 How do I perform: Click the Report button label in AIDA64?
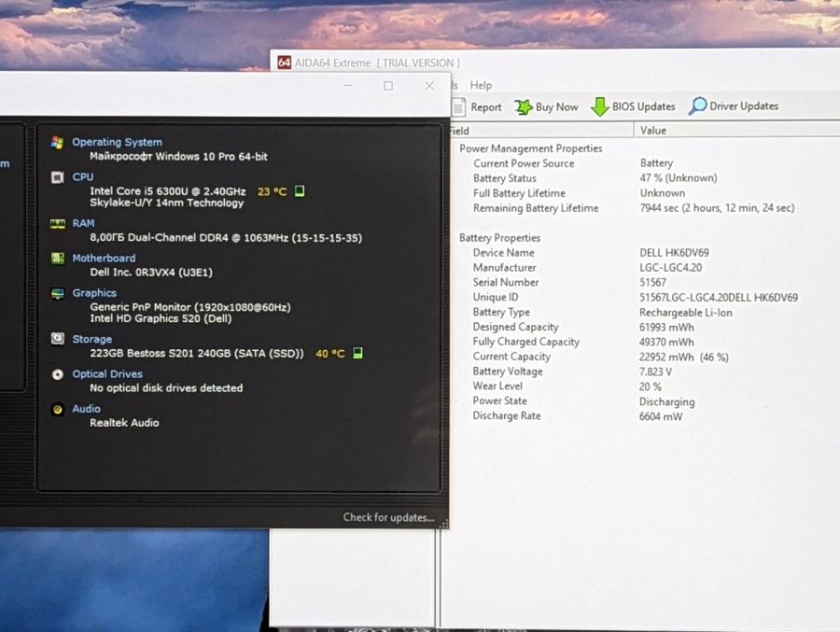[486, 107]
